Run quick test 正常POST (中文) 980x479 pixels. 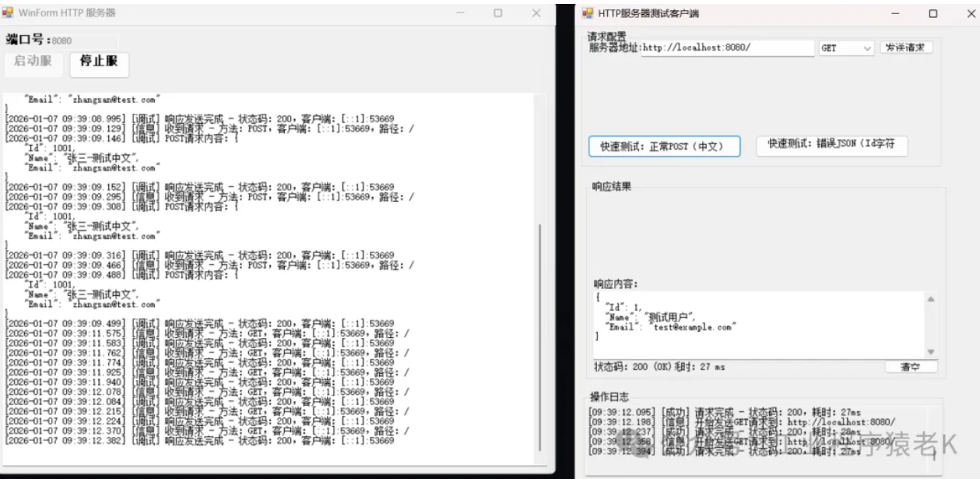(x=664, y=146)
